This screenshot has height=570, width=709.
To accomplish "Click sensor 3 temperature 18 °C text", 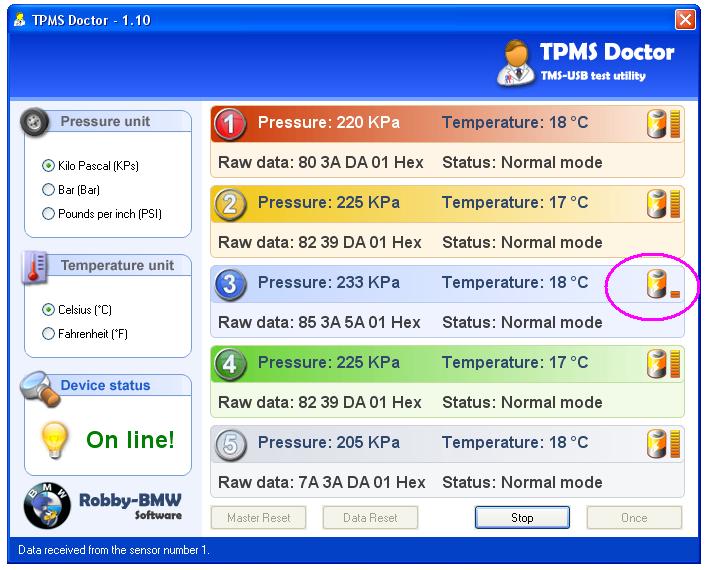I will [515, 283].
